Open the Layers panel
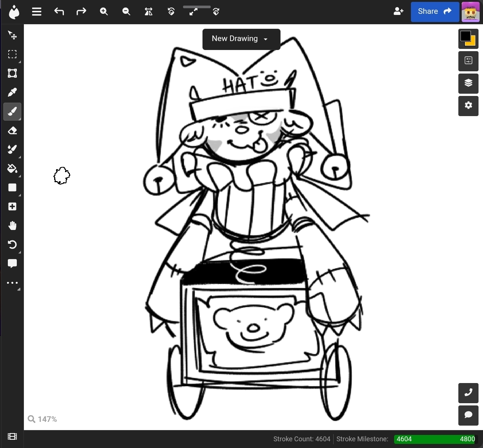 (x=468, y=83)
